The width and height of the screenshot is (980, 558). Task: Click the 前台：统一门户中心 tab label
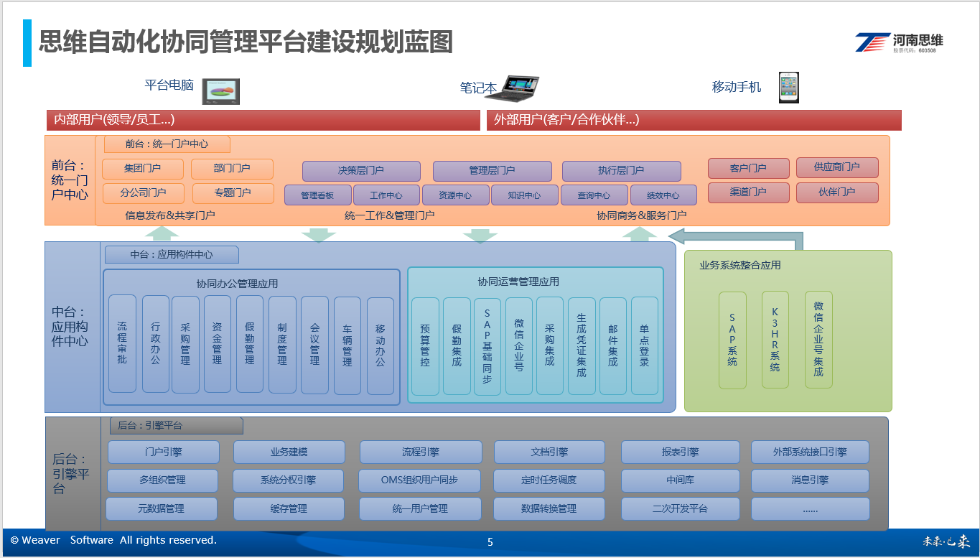coord(167,144)
